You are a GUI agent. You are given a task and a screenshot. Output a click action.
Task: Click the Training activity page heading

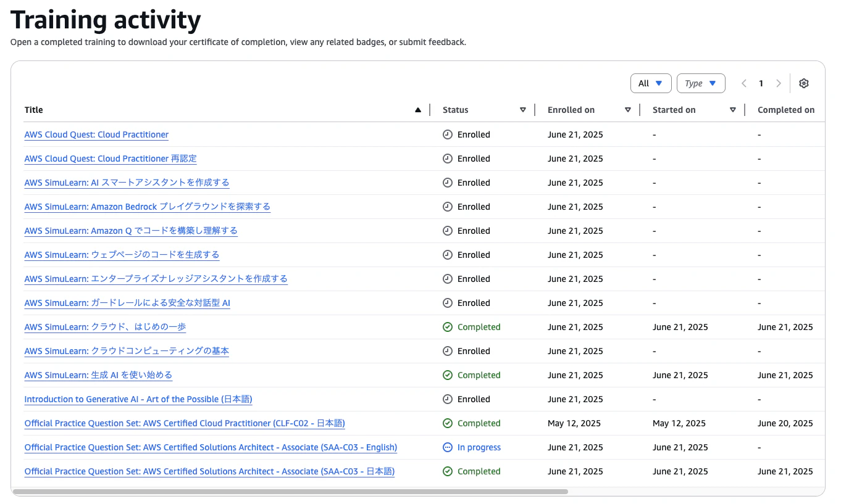coord(106,20)
